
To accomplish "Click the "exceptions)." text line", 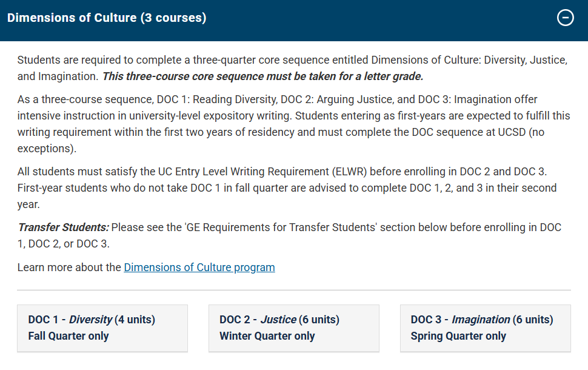I will click(x=47, y=149).
